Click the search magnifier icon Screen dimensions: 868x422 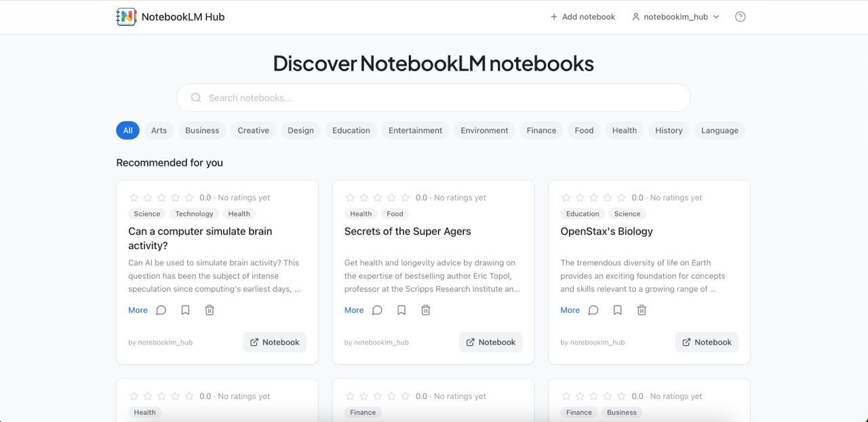point(195,98)
